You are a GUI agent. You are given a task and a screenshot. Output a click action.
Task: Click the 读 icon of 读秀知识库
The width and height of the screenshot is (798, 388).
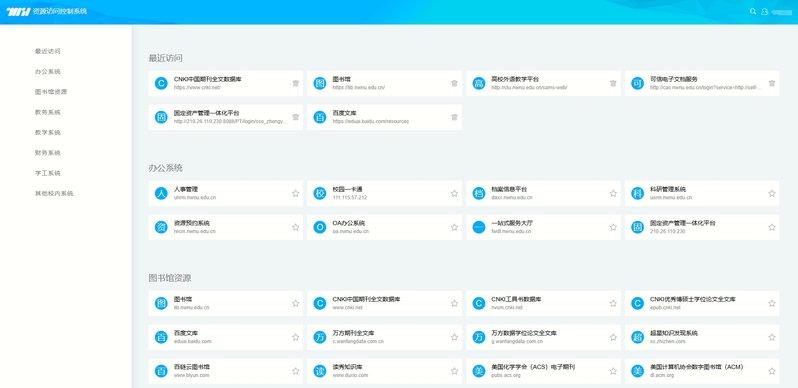(320, 371)
